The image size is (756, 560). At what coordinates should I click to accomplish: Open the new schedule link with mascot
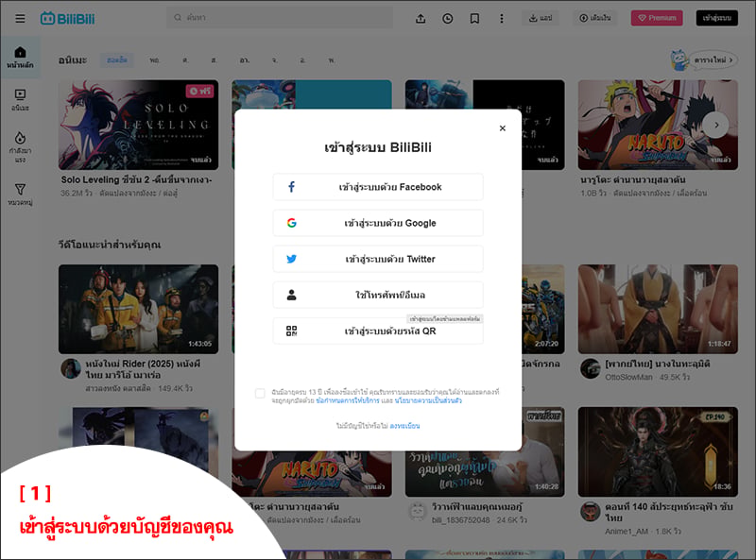[x=704, y=59]
